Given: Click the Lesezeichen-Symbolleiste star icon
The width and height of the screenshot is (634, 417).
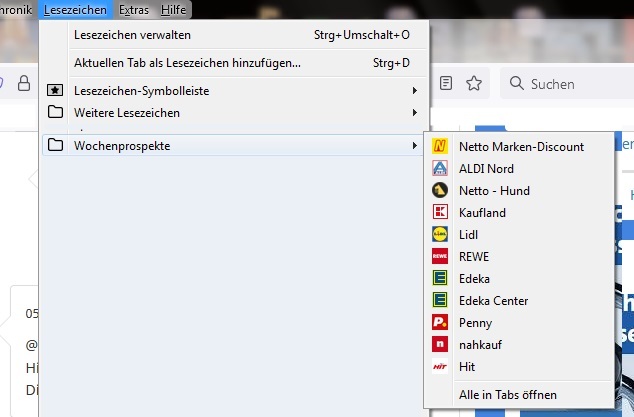Looking at the screenshot, I should 55,90.
